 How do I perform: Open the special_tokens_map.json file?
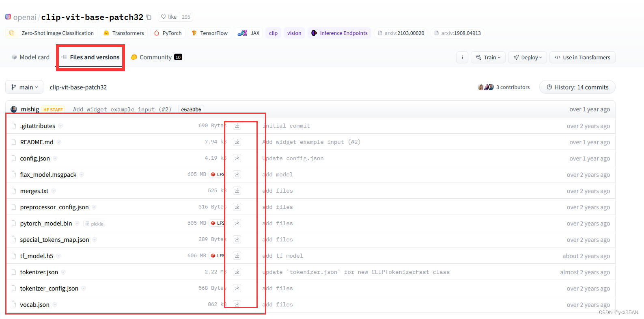tap(54, 240)
